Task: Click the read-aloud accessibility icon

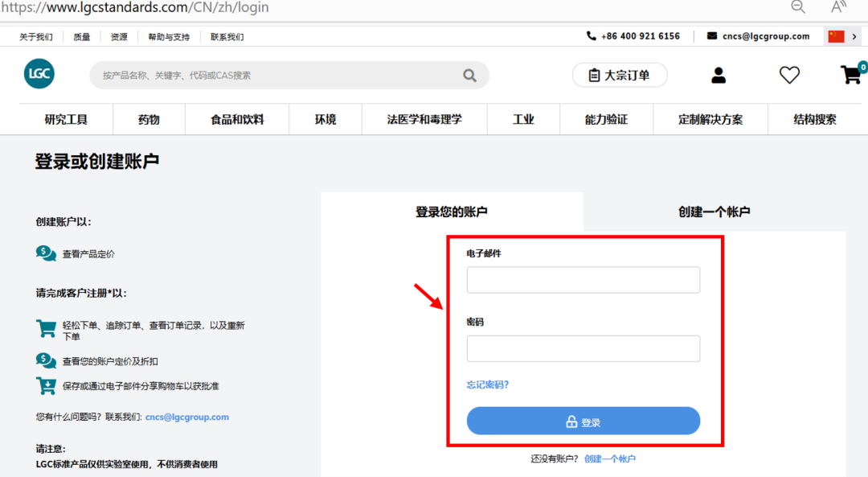Action: point(837,7)
